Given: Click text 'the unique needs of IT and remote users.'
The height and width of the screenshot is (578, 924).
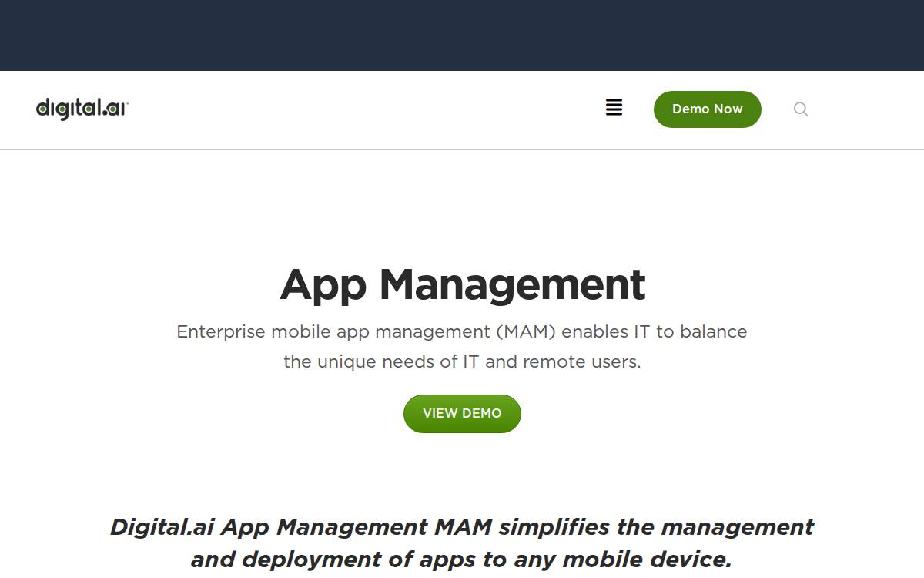Looking at the screenshot, I should point(462,361).
